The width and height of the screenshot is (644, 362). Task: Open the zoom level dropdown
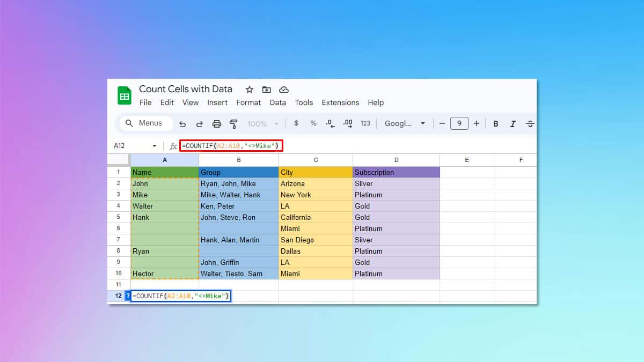click(262, 123)
